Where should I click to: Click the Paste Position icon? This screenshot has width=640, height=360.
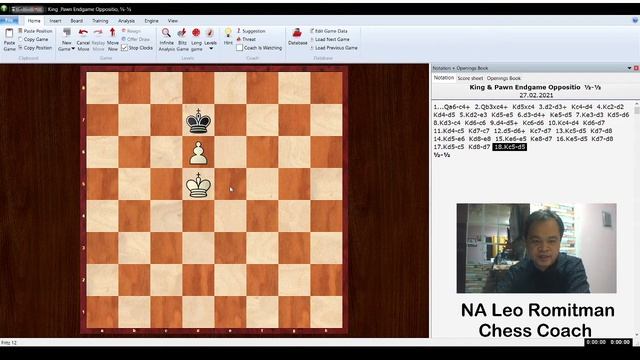pos(20,31)
